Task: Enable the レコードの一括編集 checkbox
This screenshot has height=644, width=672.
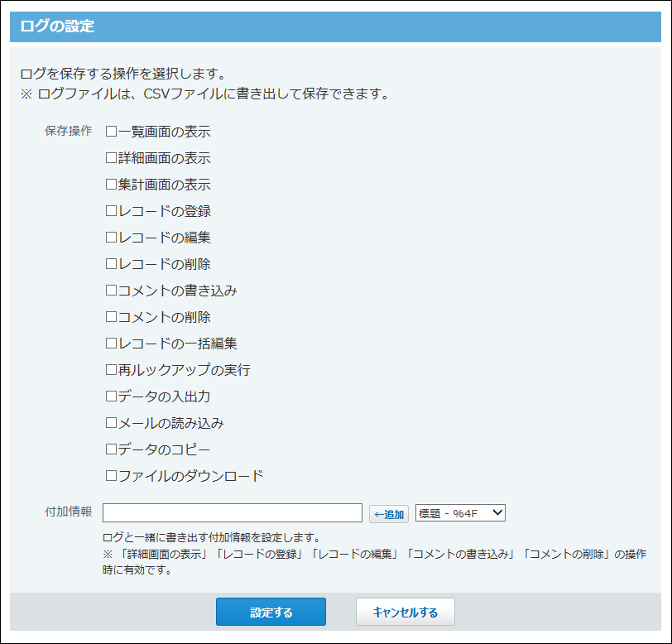Action: pyautogui.click(x=111, y=344)
